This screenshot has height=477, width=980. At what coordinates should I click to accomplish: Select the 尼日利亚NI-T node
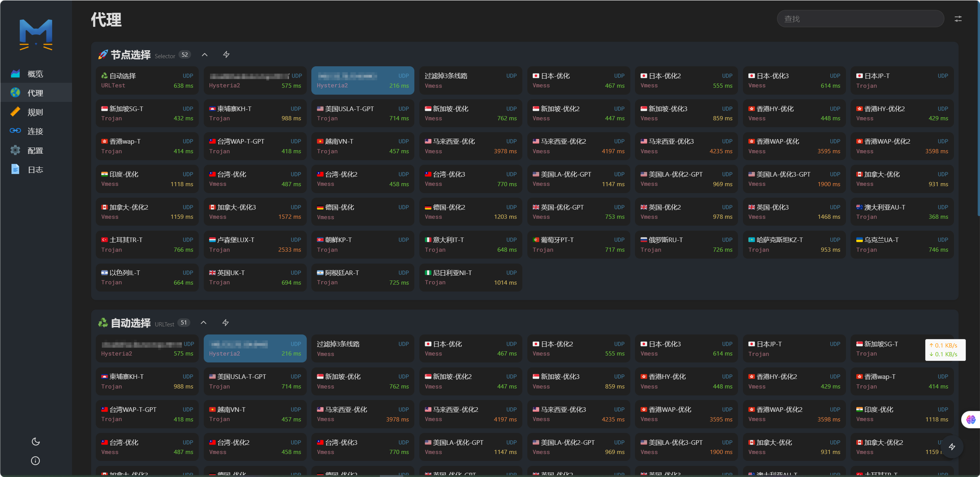click(471, 277)
